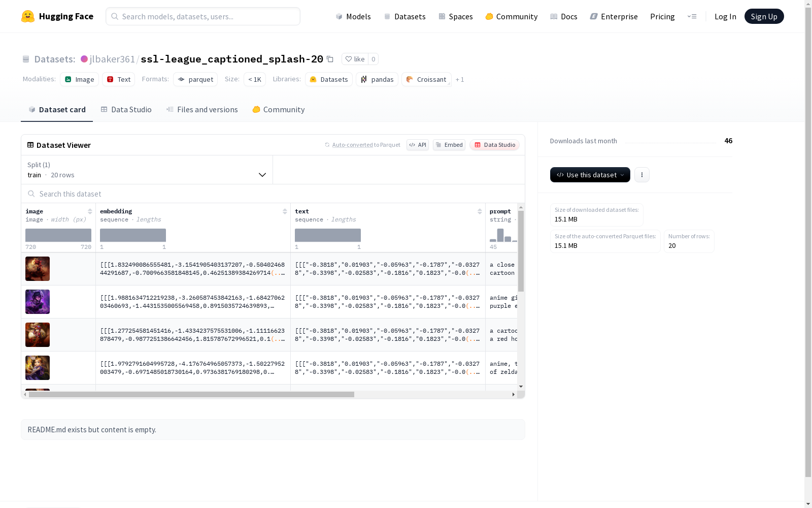
Task: Click the Text modality tag
Action: click(118, 79)
